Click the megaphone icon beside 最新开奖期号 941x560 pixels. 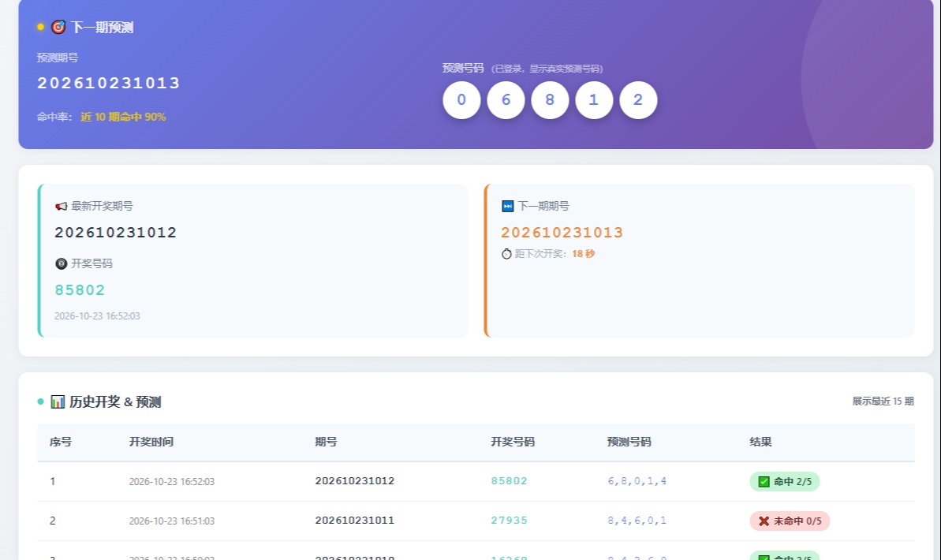[x=62, y=206]
